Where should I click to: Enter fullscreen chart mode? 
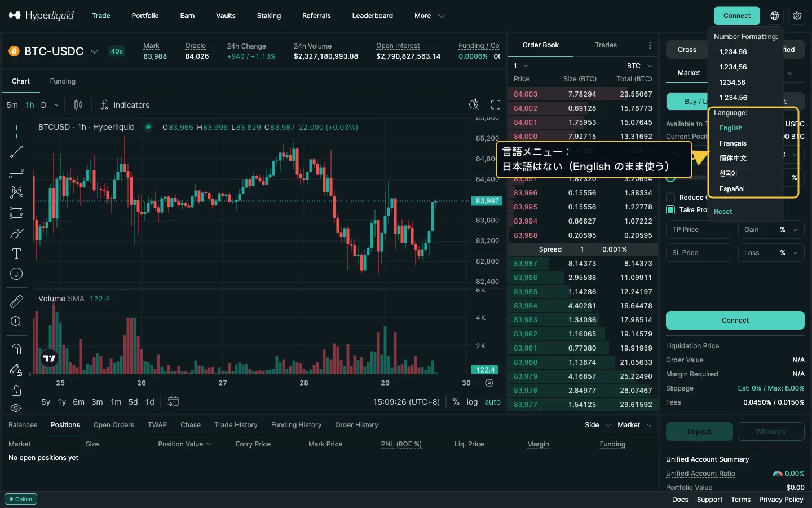tap(496, 104)
